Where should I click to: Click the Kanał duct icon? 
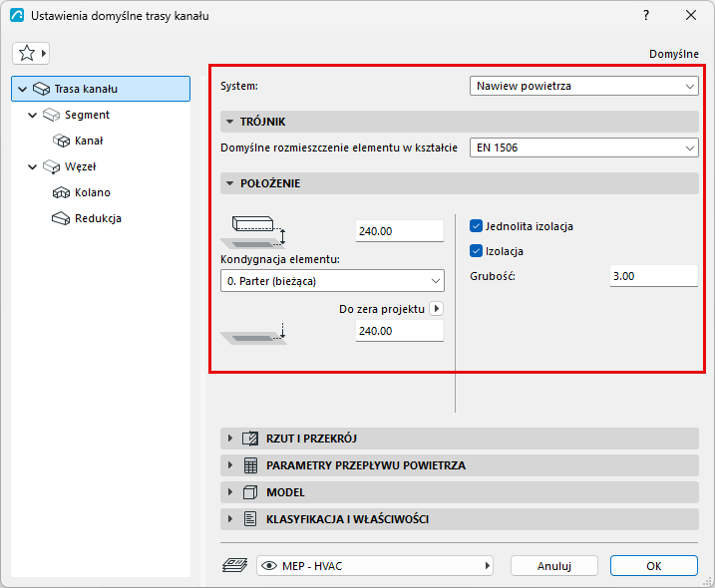pos(61,141)
